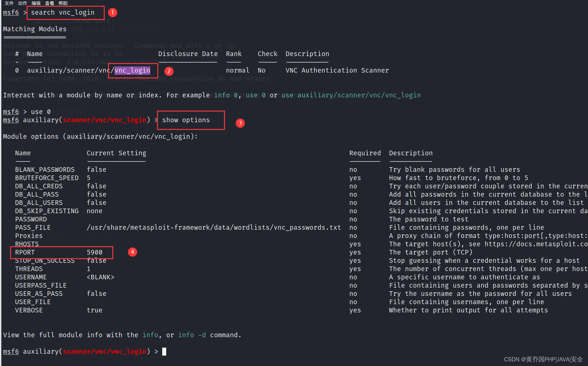Click the PASS_FILE option name
Screen dimensions: 588x366
click(33, 228)
